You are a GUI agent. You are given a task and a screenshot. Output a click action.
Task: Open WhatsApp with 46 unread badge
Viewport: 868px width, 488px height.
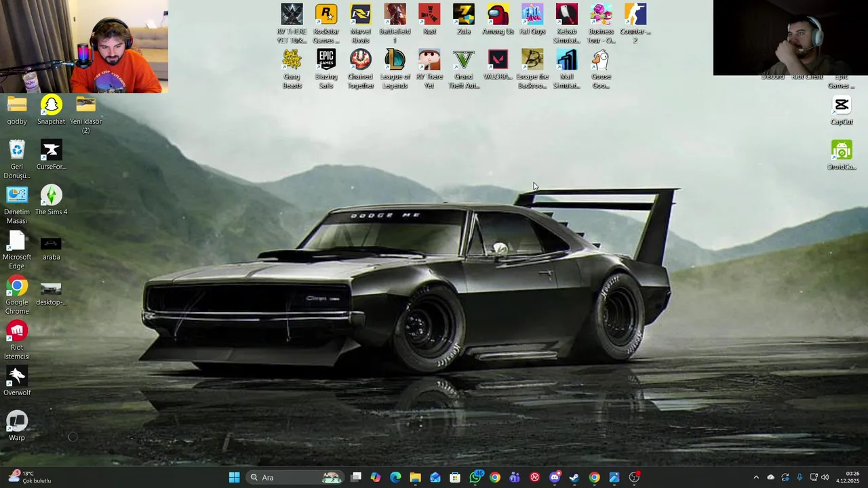475,477
